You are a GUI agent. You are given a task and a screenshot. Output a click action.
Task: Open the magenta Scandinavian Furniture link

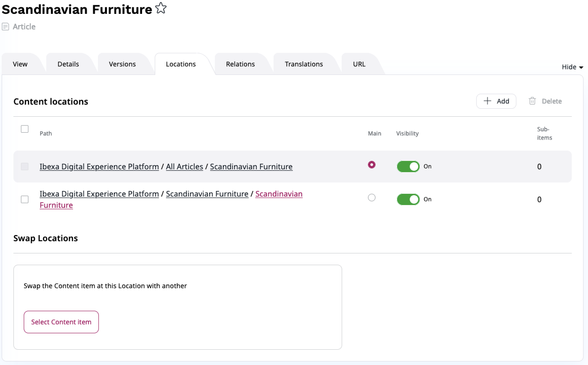[279, 194]
